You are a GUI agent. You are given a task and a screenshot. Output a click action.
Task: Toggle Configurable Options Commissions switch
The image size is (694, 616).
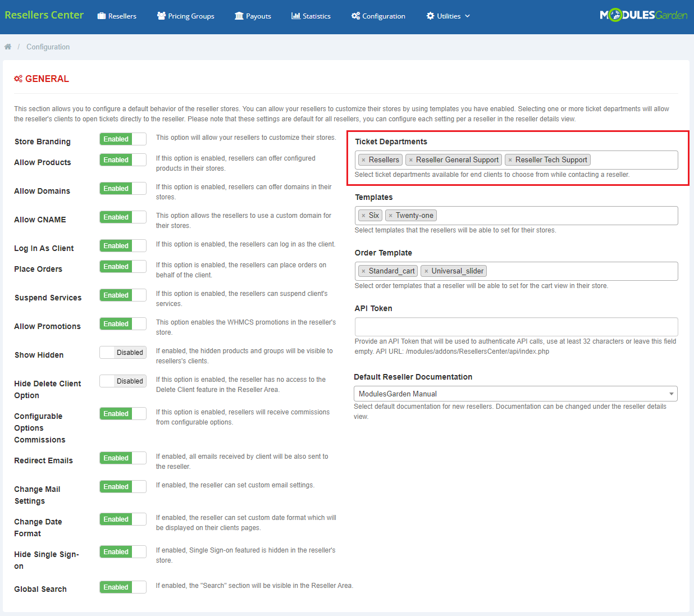tap(123, 414)
